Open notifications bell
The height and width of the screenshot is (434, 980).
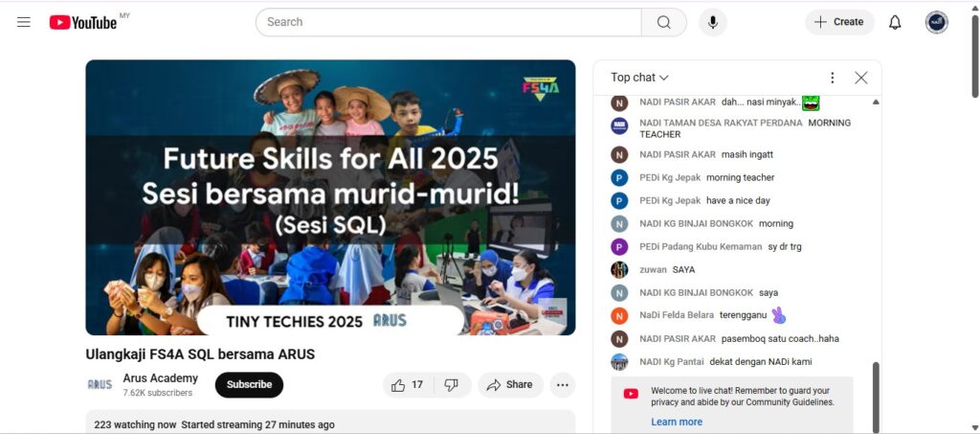click(895, 22)
